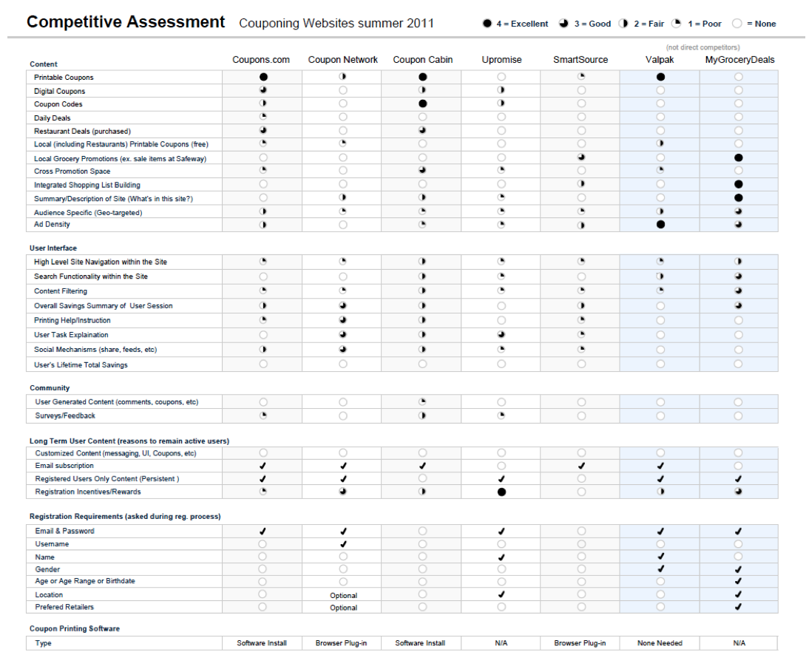The height and width of the screenshot is (672, 809).
Task: Click Coupon Codes rating under Coupon Cabin
Action: [422, 103]
